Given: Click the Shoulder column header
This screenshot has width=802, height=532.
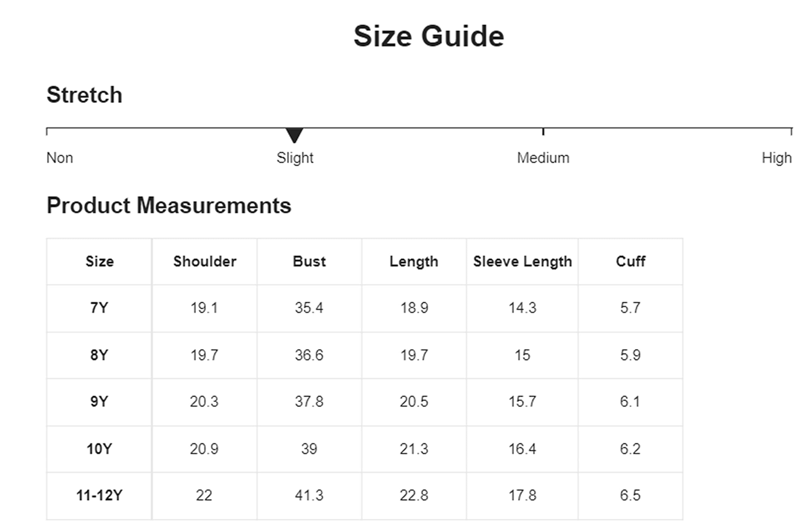Looking at the screenshot, I should tap(205, 261).
